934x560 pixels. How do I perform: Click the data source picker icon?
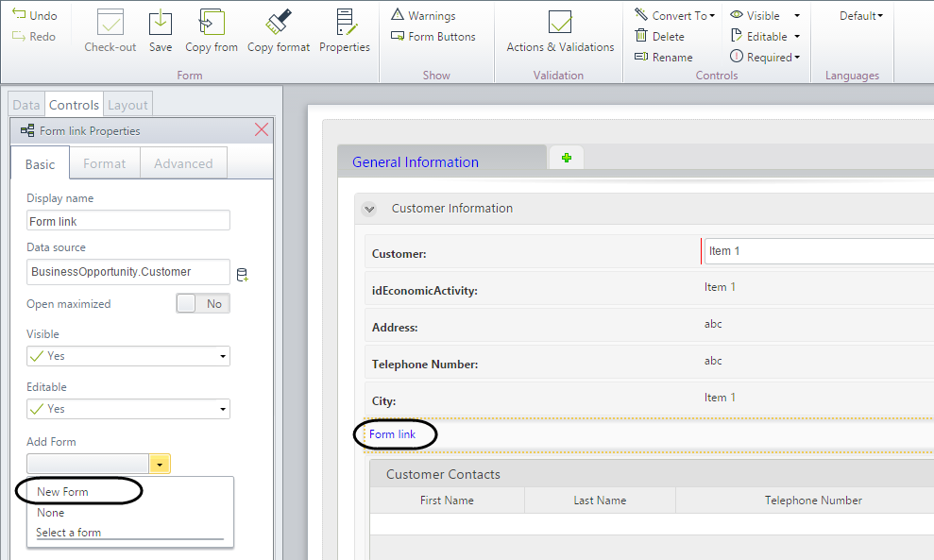pyautogui.click(x=242, y=275)
